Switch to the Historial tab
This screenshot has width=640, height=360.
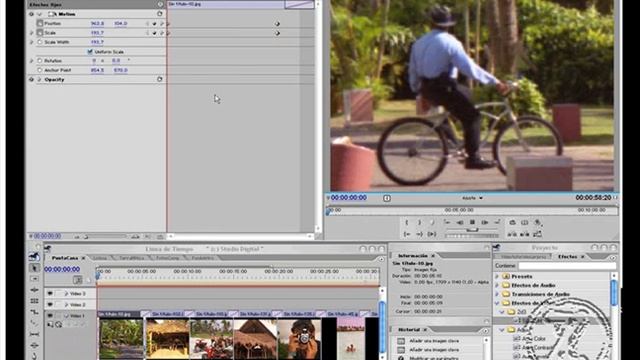[409, 329]
